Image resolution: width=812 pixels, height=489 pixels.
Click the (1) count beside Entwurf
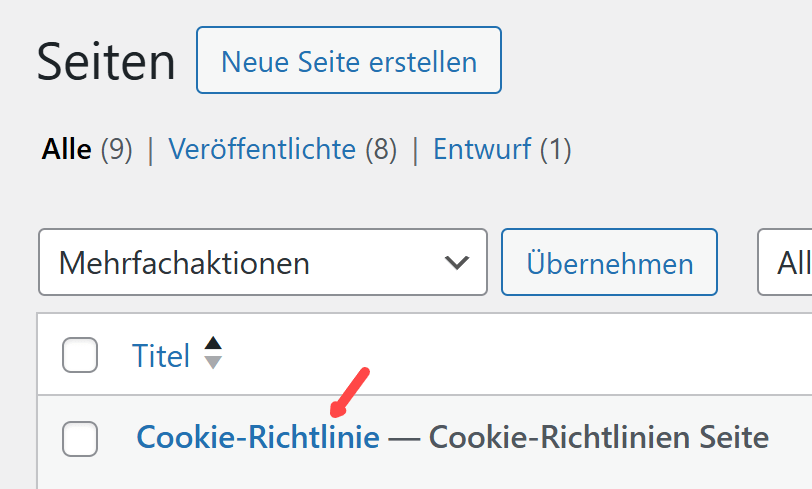(555, 150)
